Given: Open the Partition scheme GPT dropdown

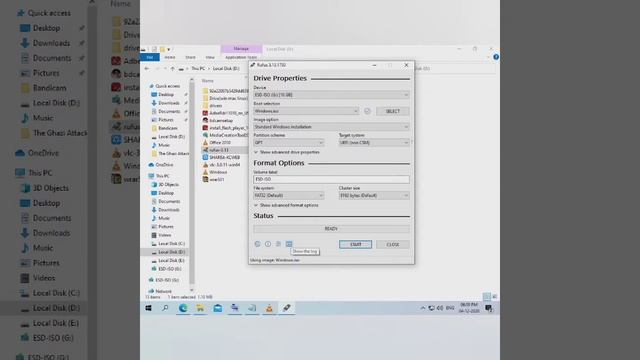Looking at the screenshot, I should point(289,142).
